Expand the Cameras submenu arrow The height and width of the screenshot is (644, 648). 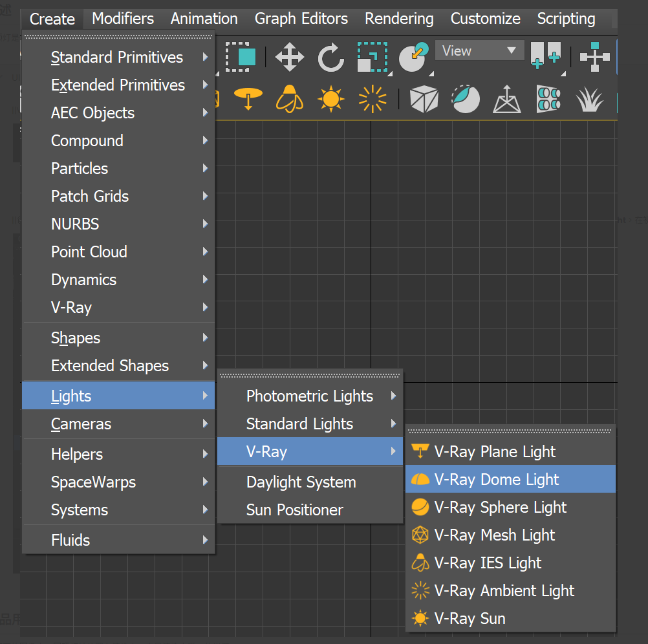206,424
